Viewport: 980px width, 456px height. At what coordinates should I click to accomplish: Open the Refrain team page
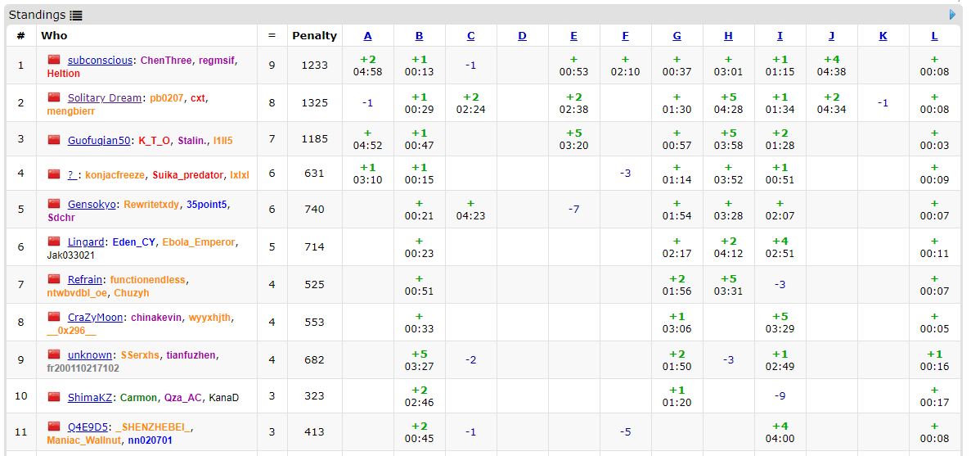pos(85,280)
